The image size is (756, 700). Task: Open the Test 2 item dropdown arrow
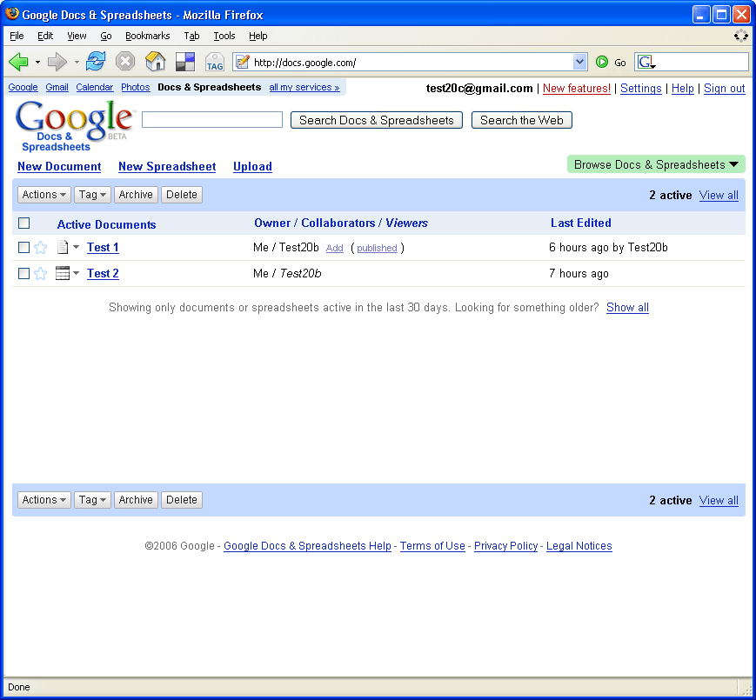(77, 273)
